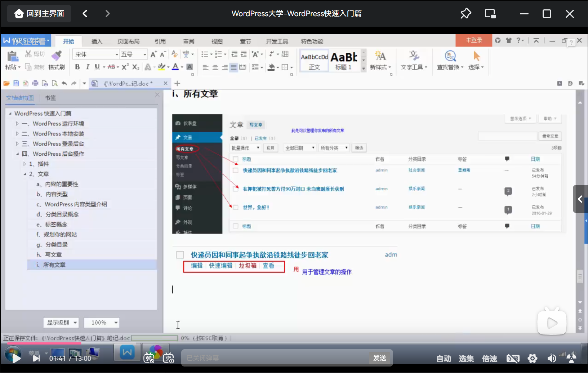Expand the 1、插件 tree node
The image size is (588, 373).
tap(24, 164)
